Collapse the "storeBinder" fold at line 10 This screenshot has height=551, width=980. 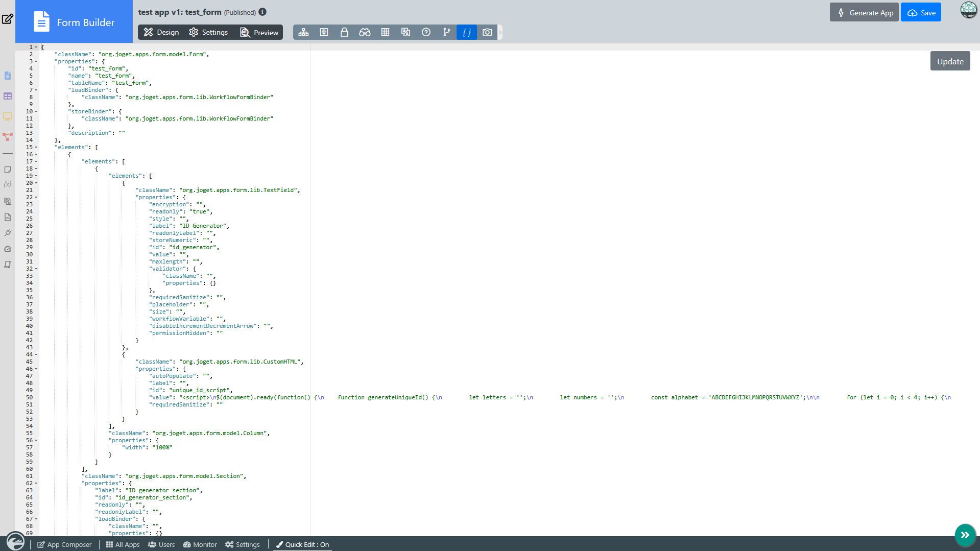click(x=36, y=112)
